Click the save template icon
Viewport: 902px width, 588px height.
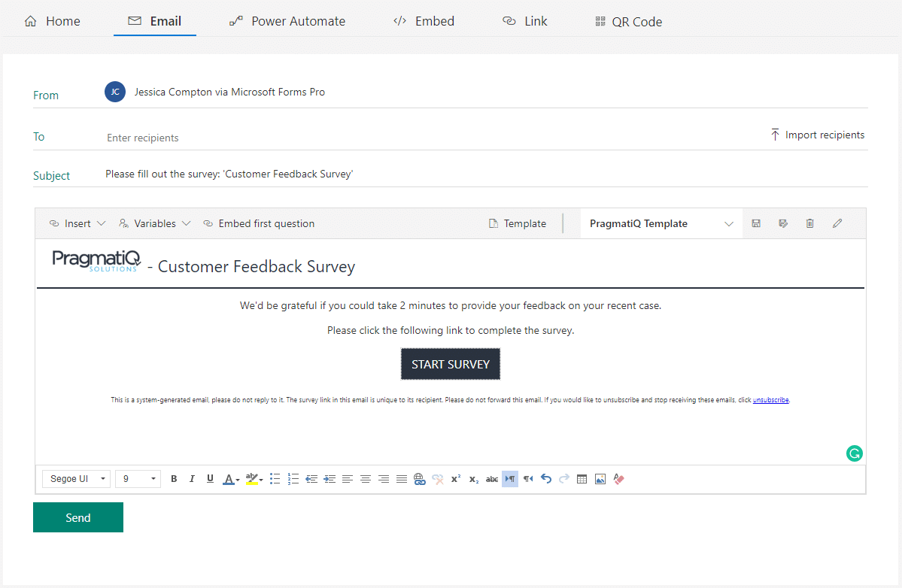point(756,223)
